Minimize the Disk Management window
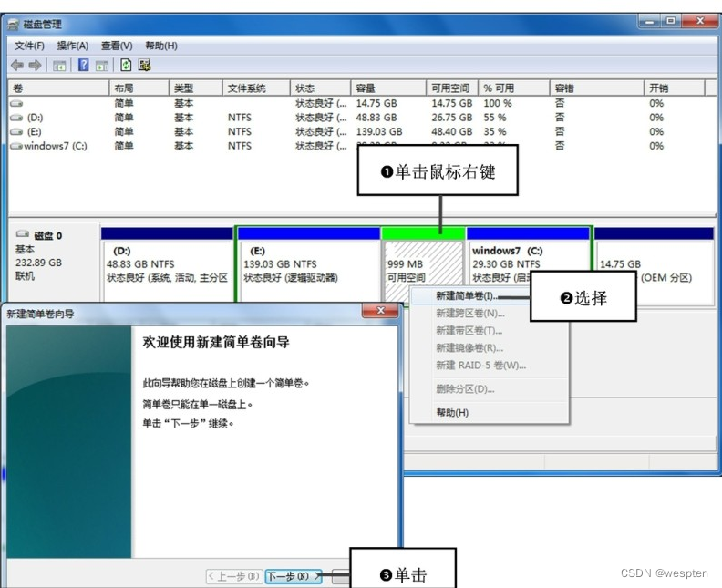The width and height of the screenshot is (722, 588). 650,21
